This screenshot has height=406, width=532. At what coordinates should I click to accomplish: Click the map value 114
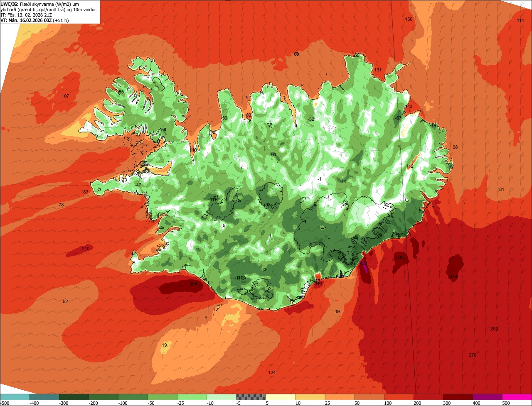tap(520, 21)
